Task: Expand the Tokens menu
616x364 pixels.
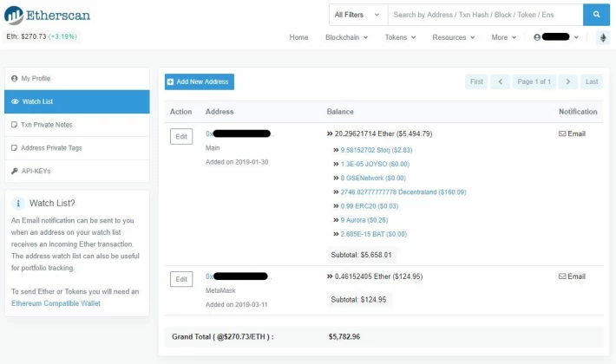Action: (x=400, y=37)
